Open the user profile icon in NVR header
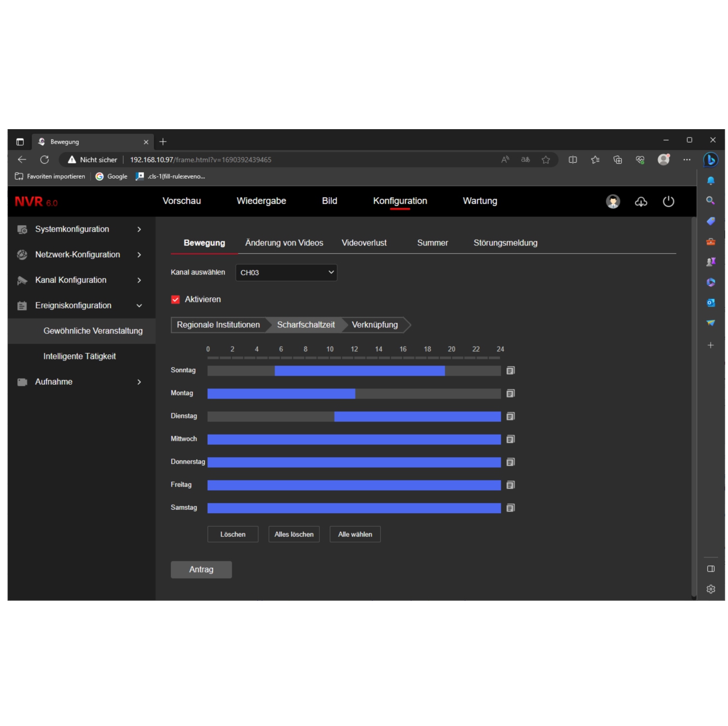 point(613,202)
